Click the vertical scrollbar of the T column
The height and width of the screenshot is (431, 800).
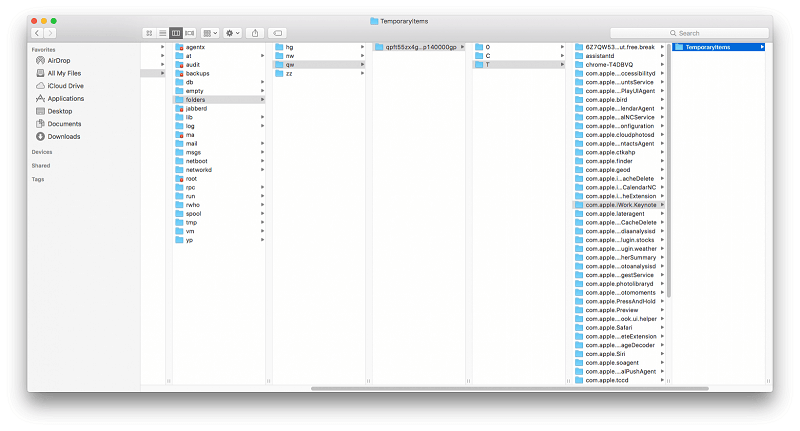tap(668, 170)
